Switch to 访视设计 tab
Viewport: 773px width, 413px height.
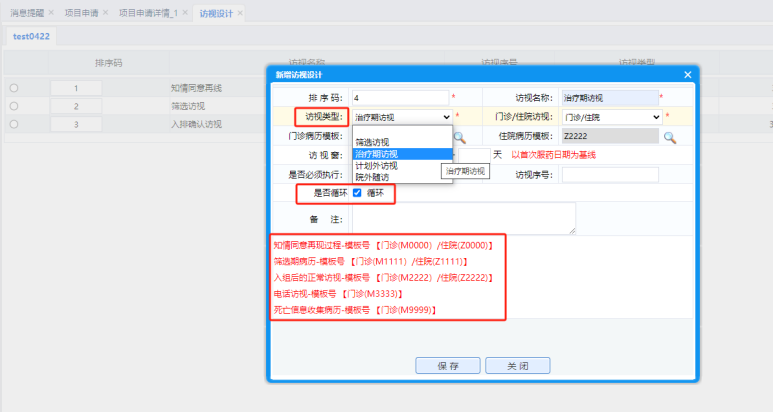pos(216,13)
